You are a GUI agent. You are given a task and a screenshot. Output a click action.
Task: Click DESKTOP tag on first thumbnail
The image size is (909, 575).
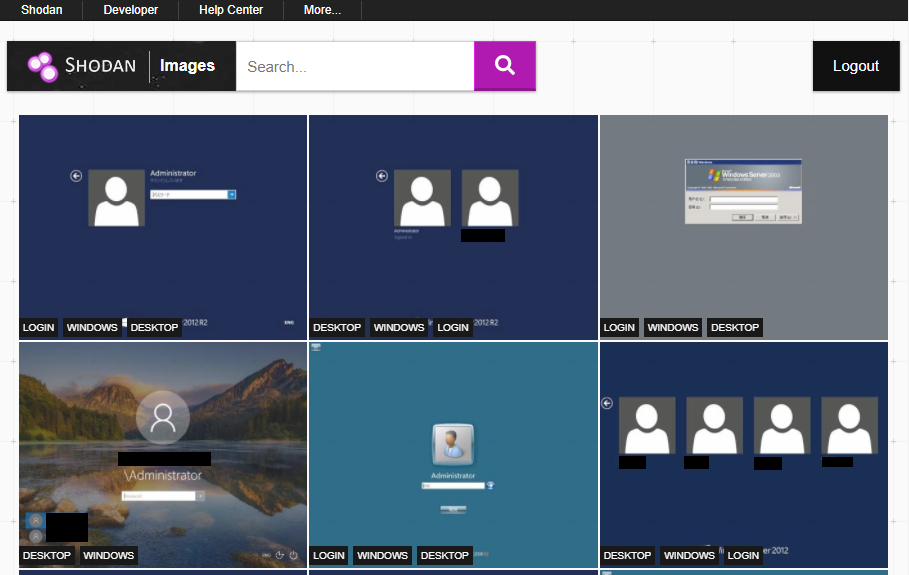[x=154, y=327]
